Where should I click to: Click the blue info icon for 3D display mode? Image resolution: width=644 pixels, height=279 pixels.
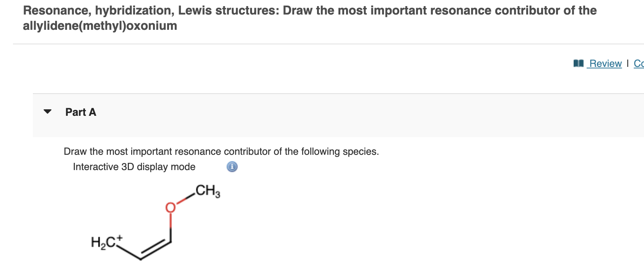coord(231,167)
